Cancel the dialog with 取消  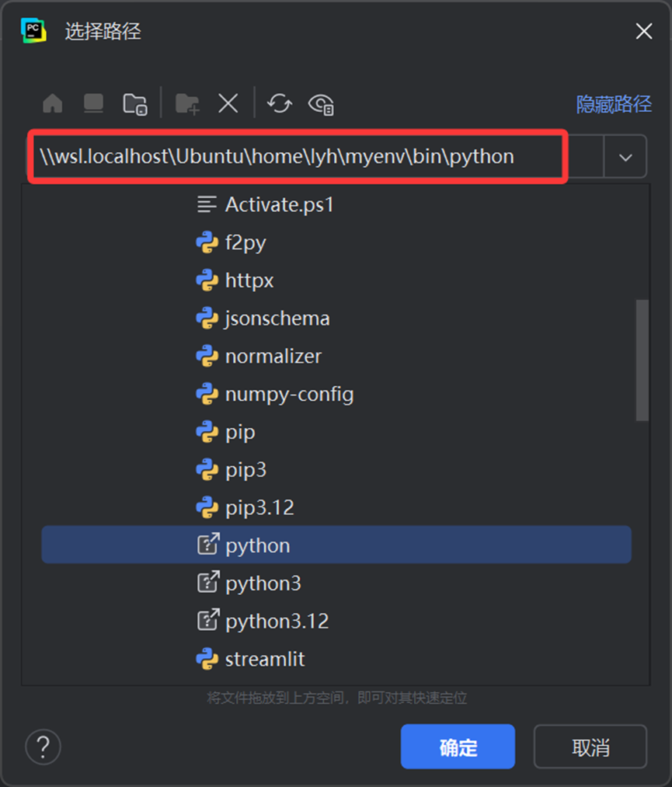[x=591, y=746]
